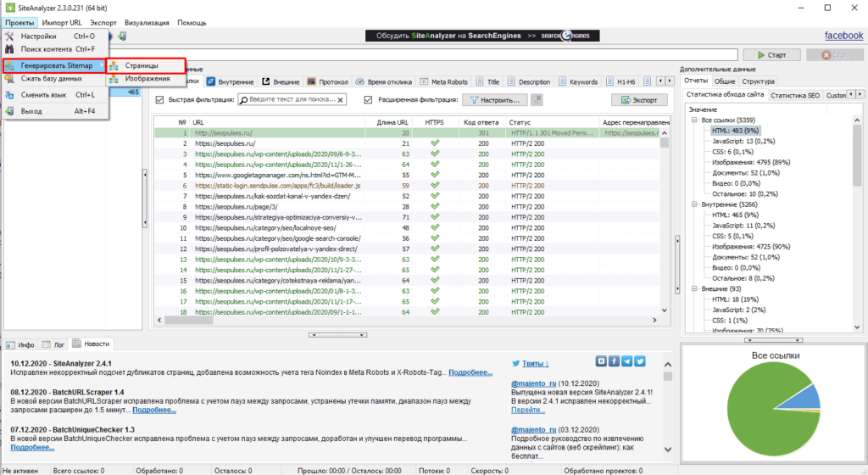This screenshot has width=868, height=475.
Task: Open the Description tab
Action: click(529, 81)
